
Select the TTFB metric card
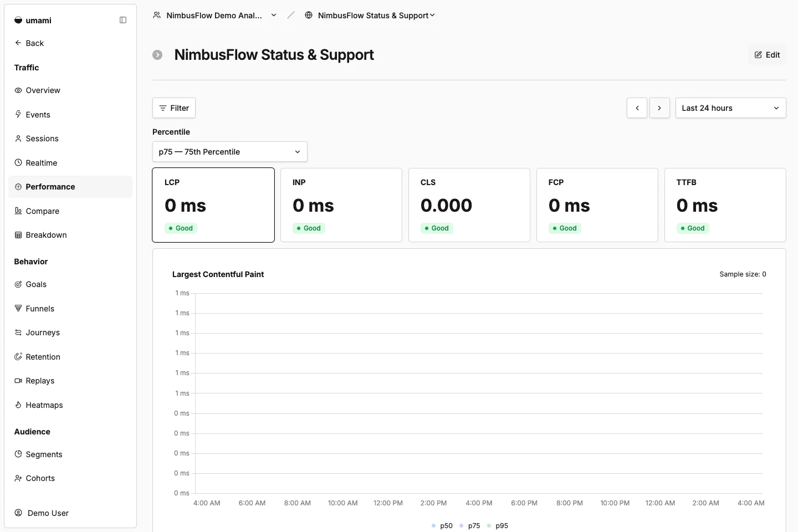pos(725,205)
